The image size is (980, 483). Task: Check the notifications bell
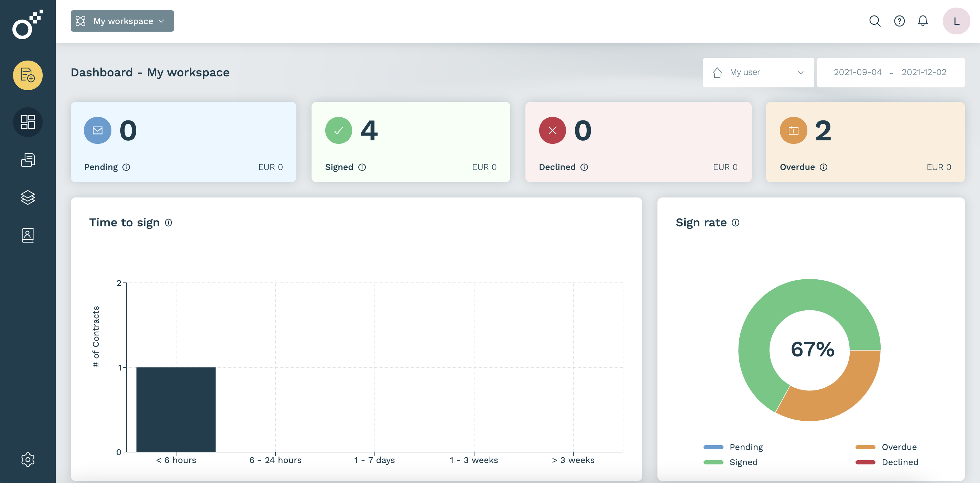pyautogui.click(x=923, y=21)
